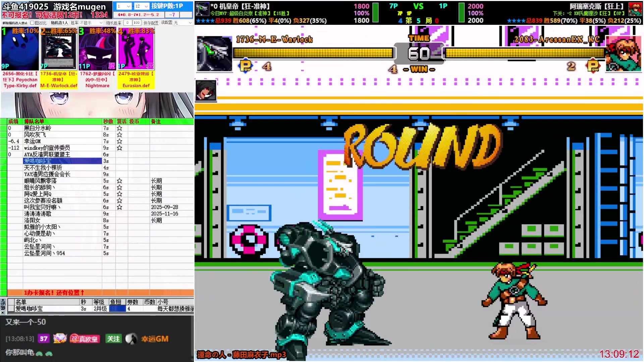The image size is (644, 362).
Task: Click the 真欧皇 fan badge in chat
Action: click(85, 339)
